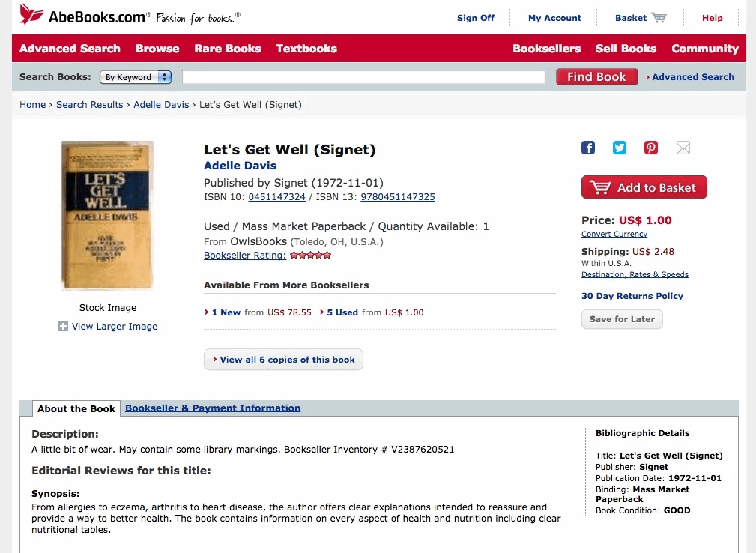Email this book listing via envelope icon
Screen dimensions: 756x553
[x=683, y=148]
